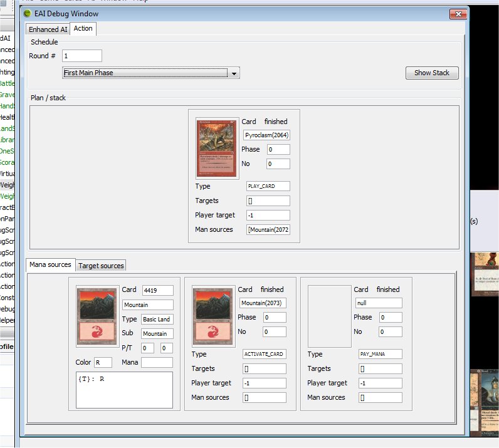Screen dimensions: 499x448
Task: Switch to the Enhanced AI tab
Action: point(48,29)
